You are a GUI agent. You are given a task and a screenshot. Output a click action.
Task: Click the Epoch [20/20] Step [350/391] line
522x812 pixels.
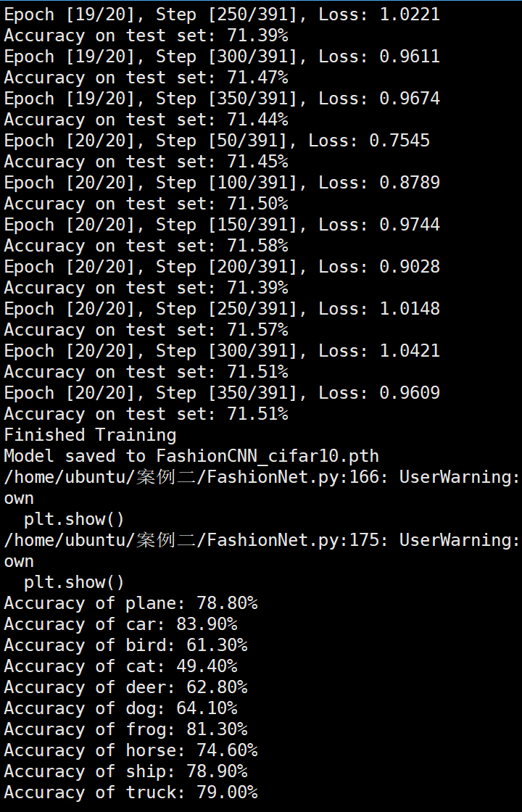222,393
